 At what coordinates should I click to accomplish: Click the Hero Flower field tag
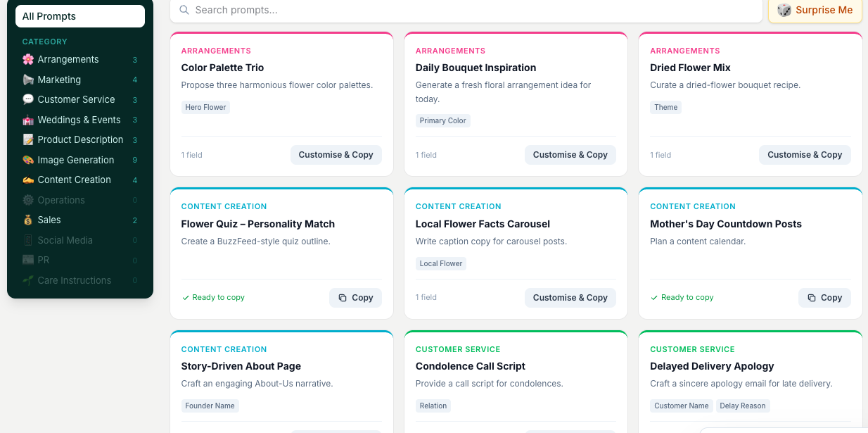[x=205, y=107]
